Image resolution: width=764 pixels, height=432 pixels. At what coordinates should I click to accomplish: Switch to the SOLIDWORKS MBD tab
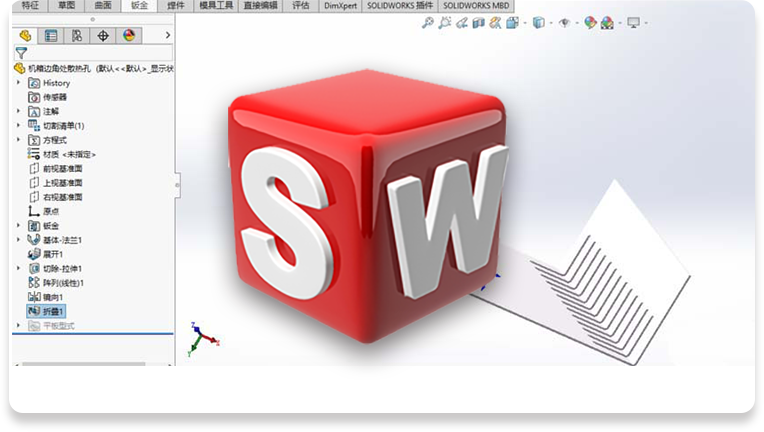click(476, 6)
